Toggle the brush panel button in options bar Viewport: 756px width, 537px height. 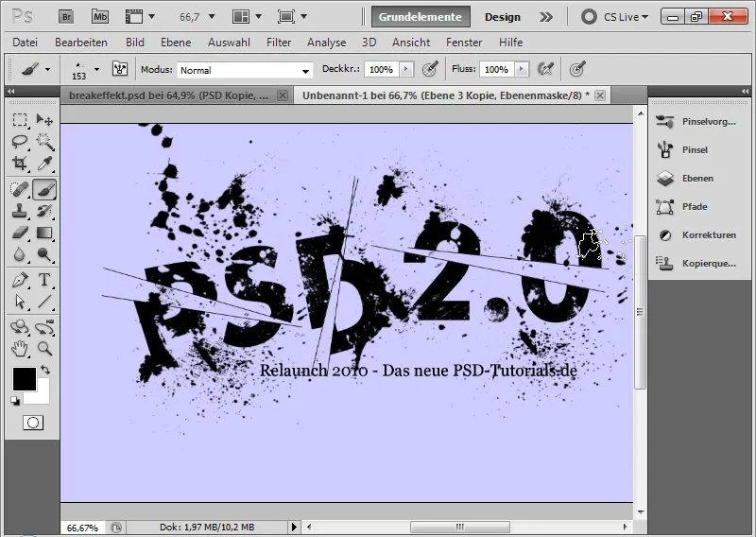pos(120,69)
